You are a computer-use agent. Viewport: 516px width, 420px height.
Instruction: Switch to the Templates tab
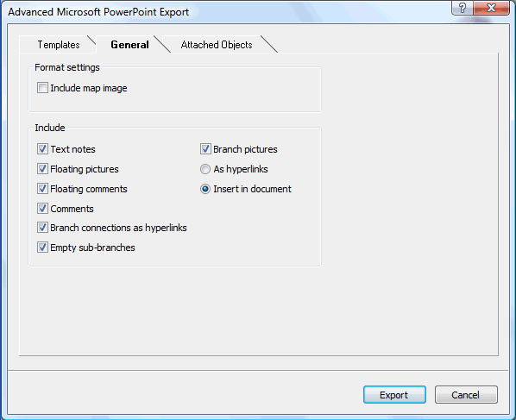(x=59, y=44)
